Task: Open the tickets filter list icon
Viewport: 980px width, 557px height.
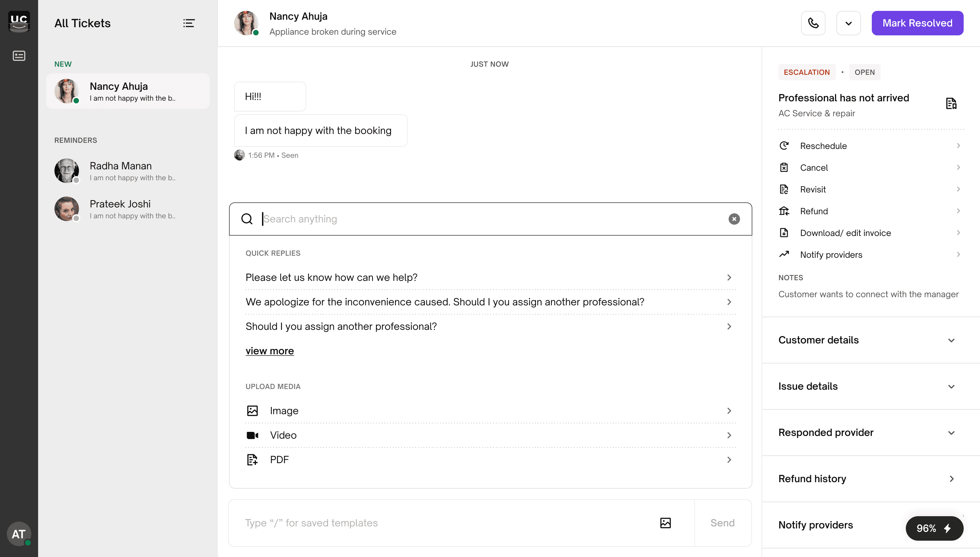Action: coord(189,23)
